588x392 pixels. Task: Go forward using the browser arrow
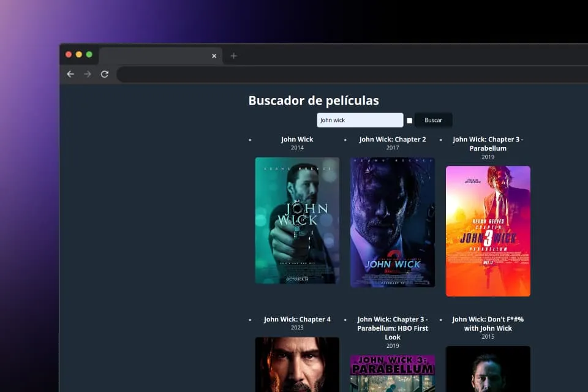(88, 73)
